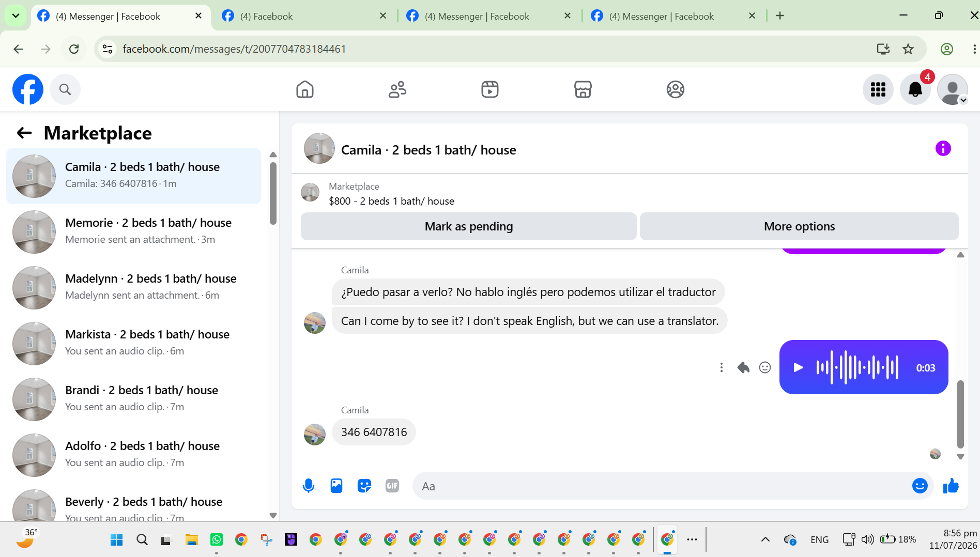This screenshot has width=980, height=557.
Task: Open the Friends icon in top navigation
Action: point(397,89)
